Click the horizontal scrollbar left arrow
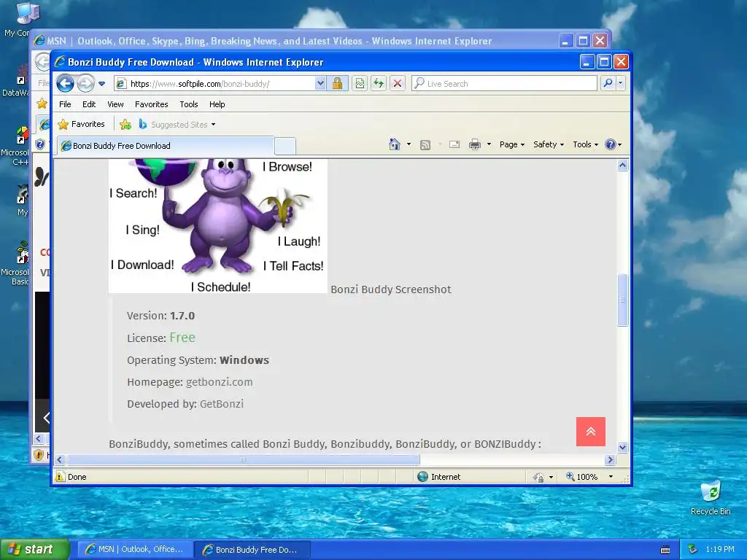The image size is (747, 560). [x=60, y=459]
